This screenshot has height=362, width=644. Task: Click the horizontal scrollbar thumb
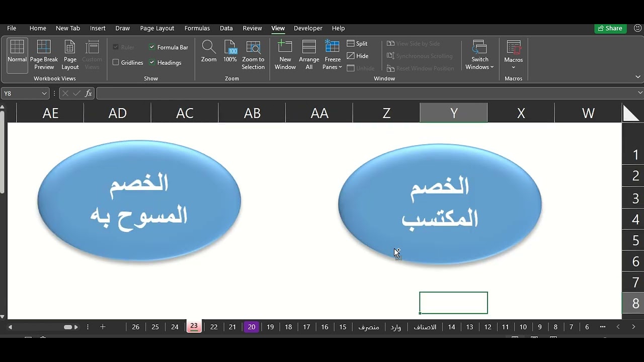click(68, 327)
